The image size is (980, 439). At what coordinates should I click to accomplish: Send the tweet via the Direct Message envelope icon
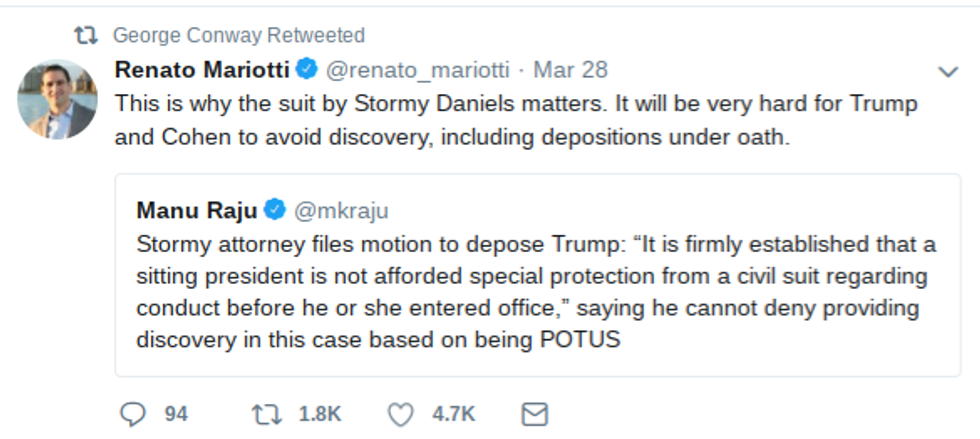point(536,414)
